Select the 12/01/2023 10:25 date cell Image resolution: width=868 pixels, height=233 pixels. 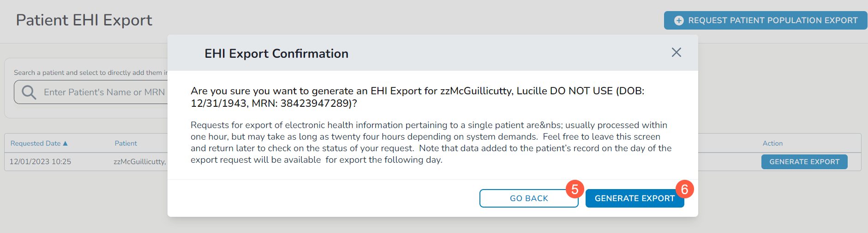40,162
